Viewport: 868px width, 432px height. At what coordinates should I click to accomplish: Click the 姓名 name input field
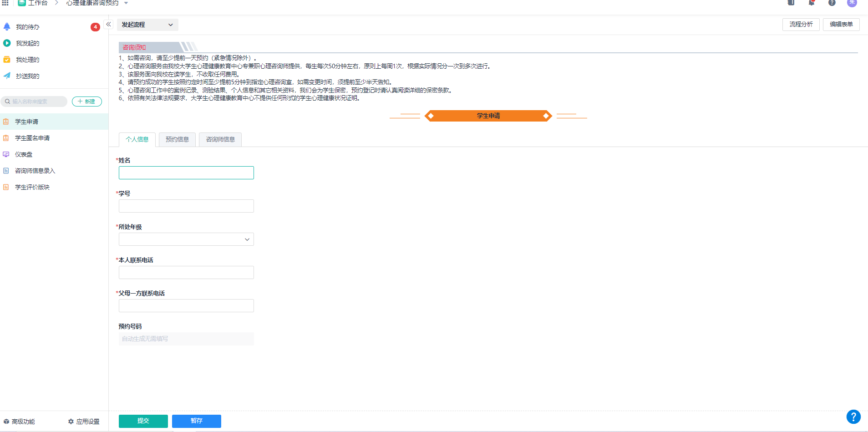click(x=186, y=173)
